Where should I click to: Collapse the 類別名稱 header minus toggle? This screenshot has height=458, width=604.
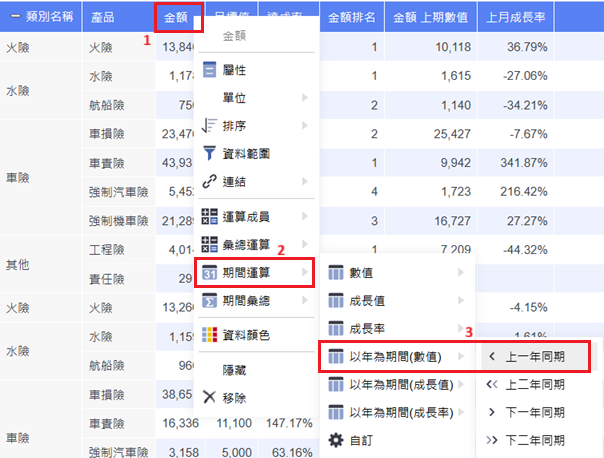tap(15, 18)
